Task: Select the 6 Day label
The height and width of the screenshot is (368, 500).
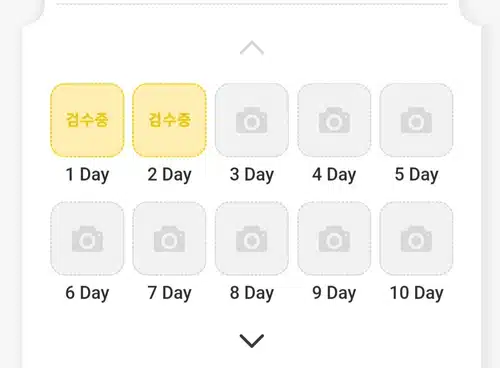Action: 87,293
